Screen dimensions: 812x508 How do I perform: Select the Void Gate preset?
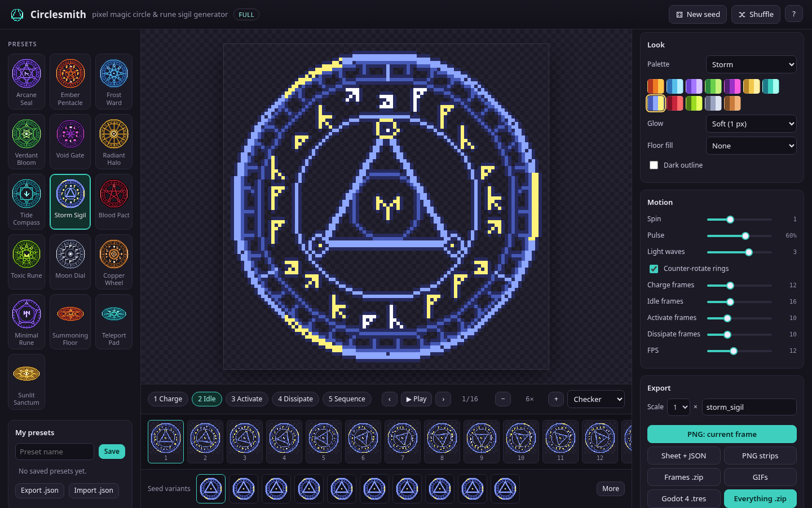(x=70, y=142)
